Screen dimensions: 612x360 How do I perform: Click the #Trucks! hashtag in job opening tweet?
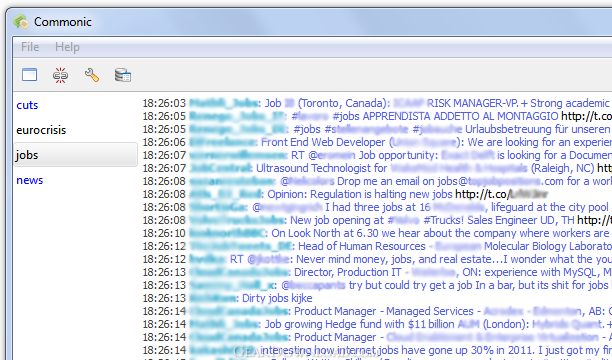coord(443,220)
